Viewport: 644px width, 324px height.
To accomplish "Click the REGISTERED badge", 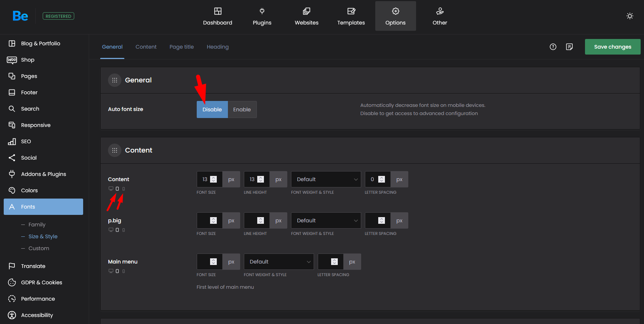I will coord(58,16).
